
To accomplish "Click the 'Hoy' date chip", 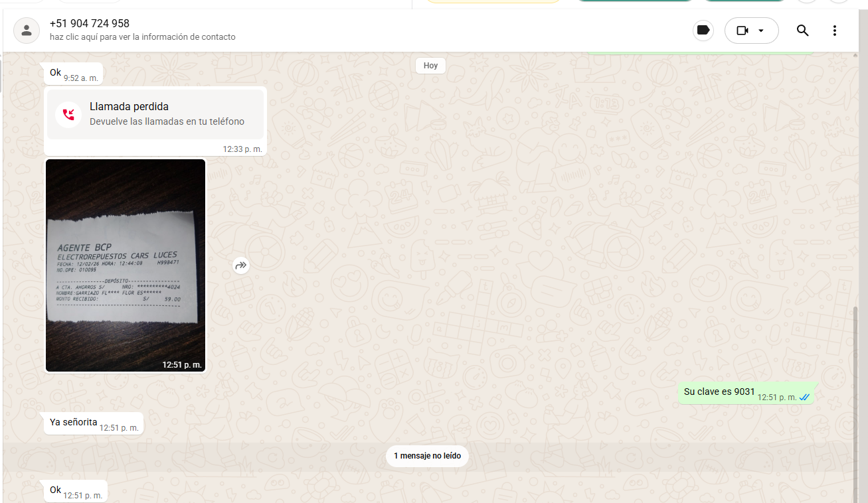I will click(430, 66).
